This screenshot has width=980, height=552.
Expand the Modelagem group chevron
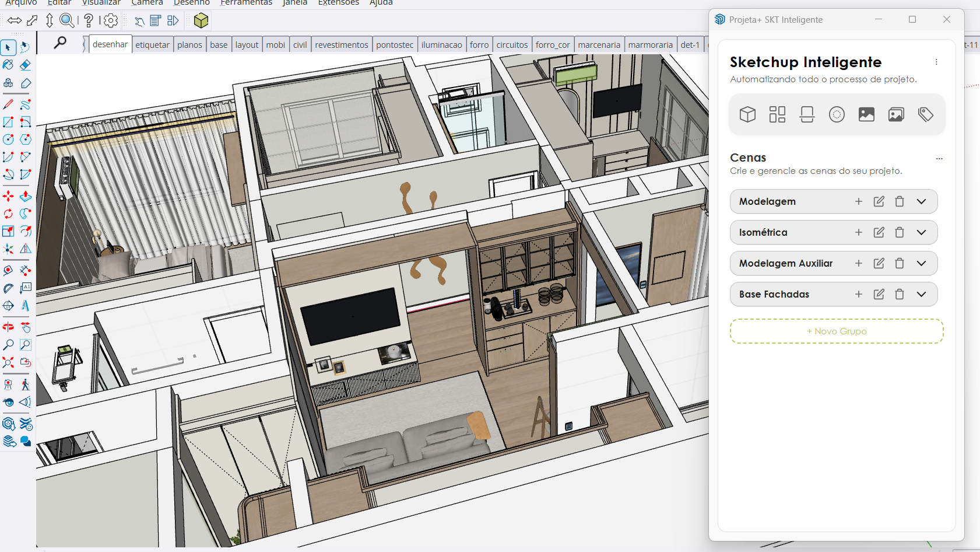click(921, 201)
